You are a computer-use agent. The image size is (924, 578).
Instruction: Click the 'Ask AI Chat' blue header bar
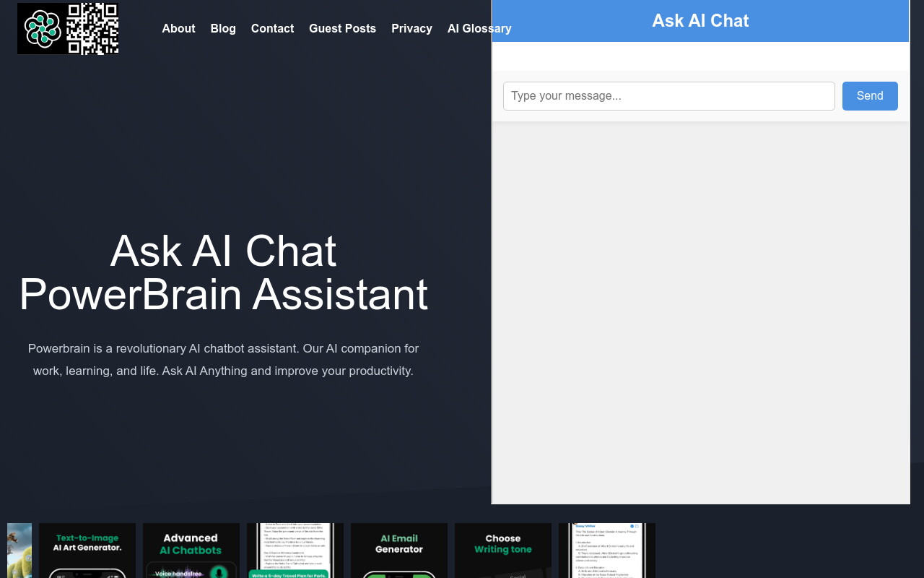(700, 21)
